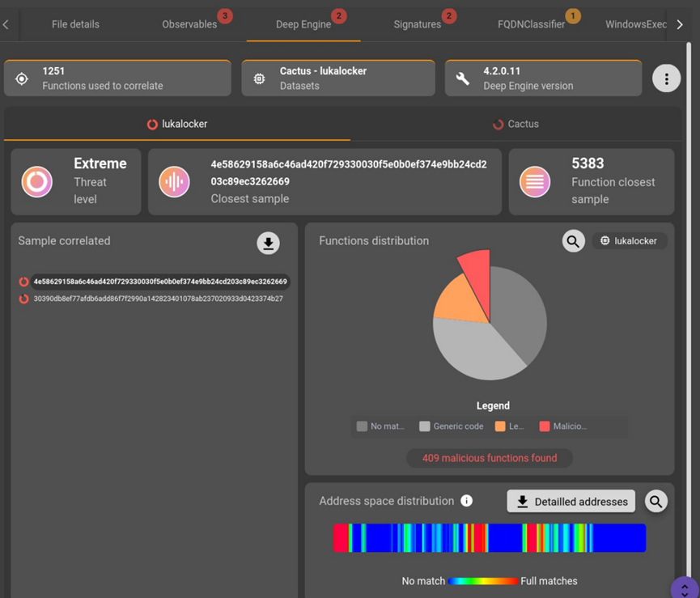Screen dimensions: 700x598
Task: Click the three-dot more options button
Action: [666, 78]
